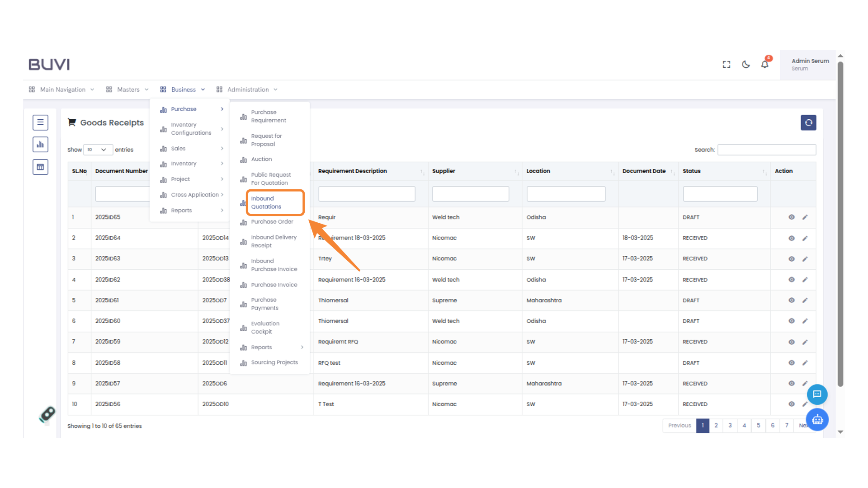Open the Masters menu
The height and width of the screenshot is (488, 868).
[x=128, y=89]
